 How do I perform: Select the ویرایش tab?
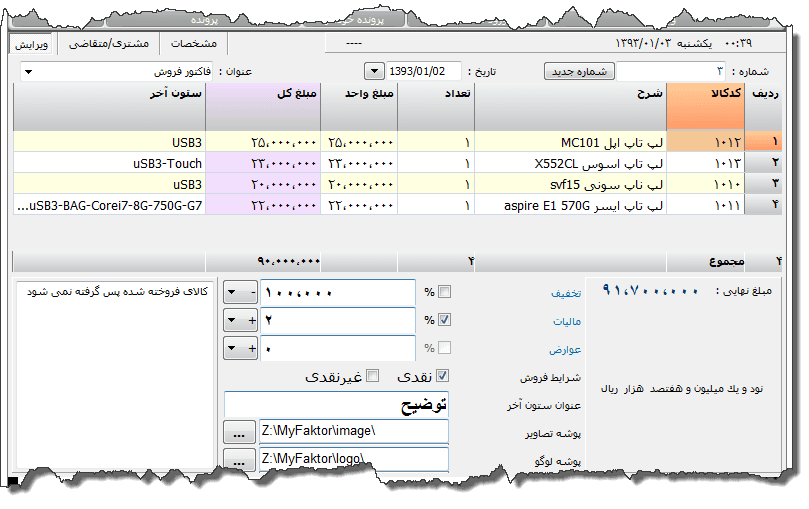tap(33, 44)
